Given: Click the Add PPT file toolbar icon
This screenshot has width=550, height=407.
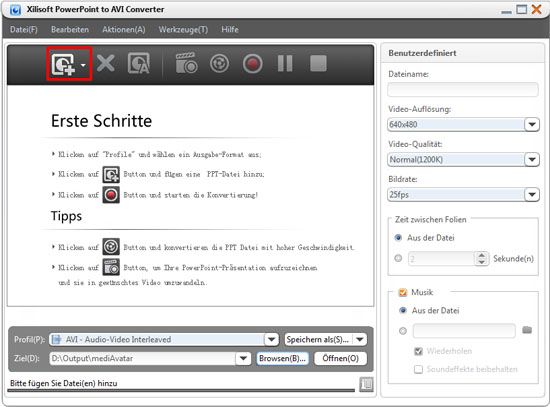Looking at the screenshot, I should [x=63, y=64].
